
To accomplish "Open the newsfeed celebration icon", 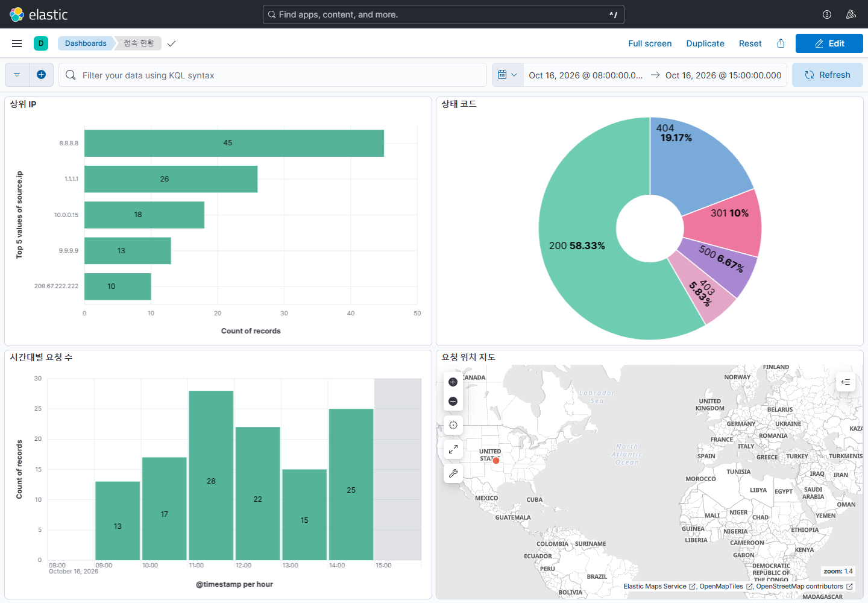I will pos(851,14).
